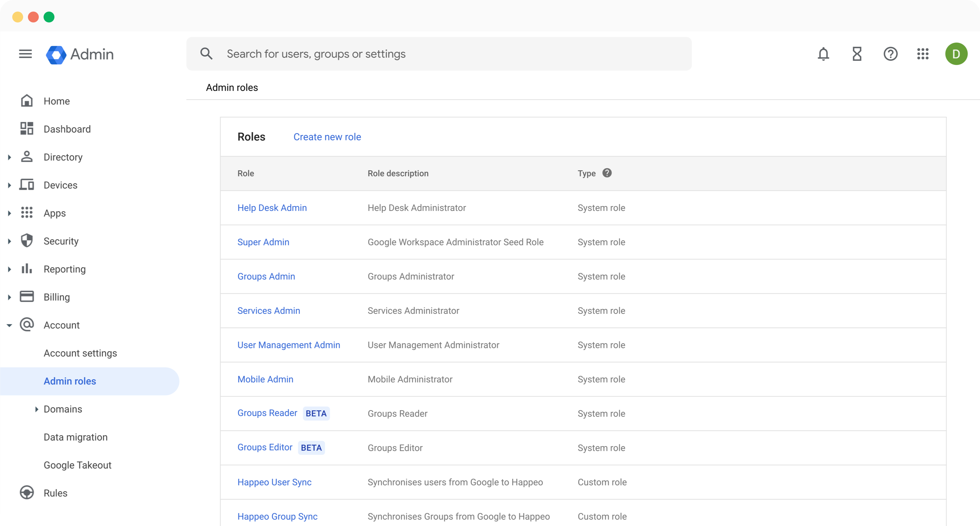The height and width of the screenshot is (526, 980).
Task: Click 'Custom role' in Happeo User Sync row
Action: pos(602,482)
